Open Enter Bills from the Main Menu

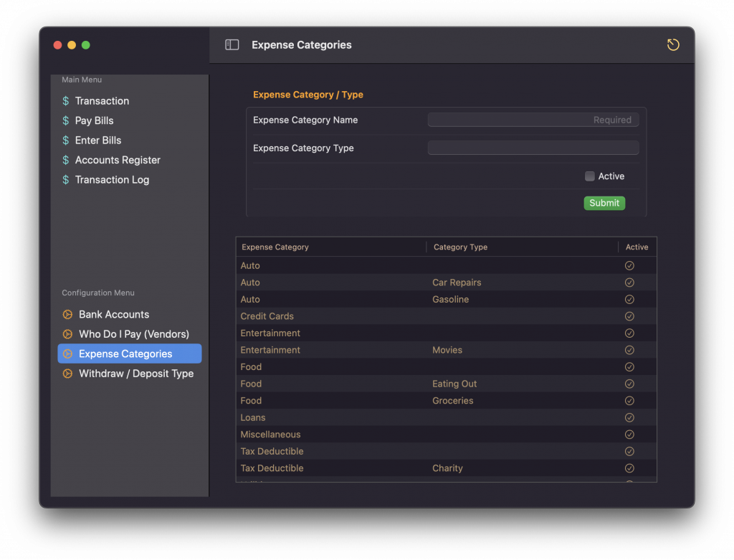(98, 141)
